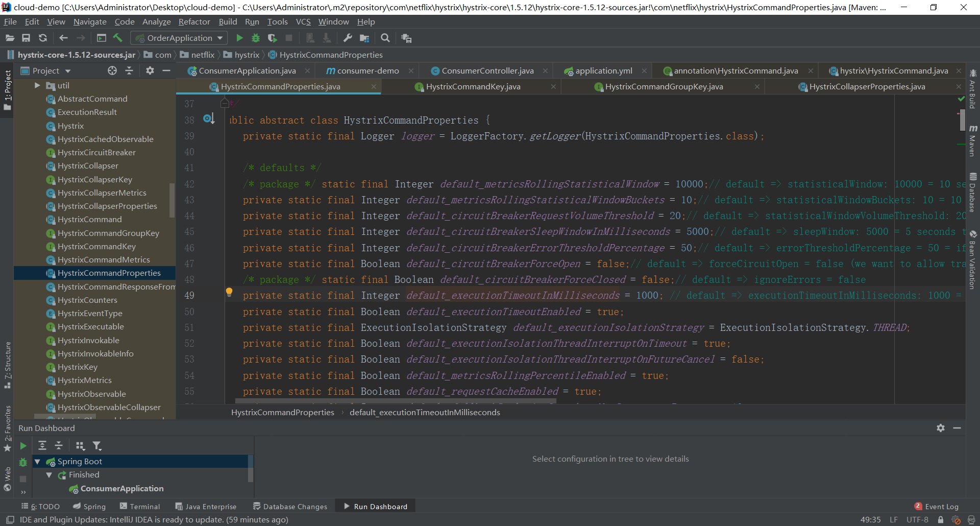Run OrderApplication with the green play icon

pyautogui.click(x=239, y=38)
